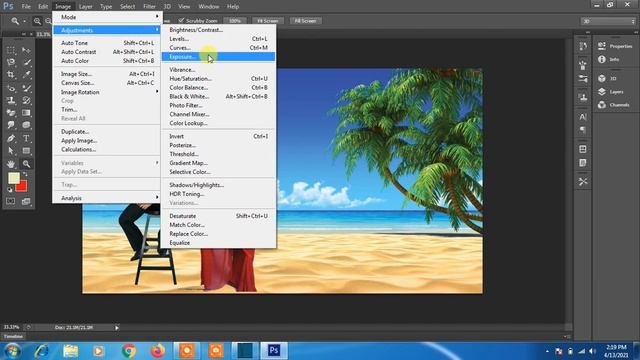
Task: Select the Gradient tool
Action: (26, 113)
